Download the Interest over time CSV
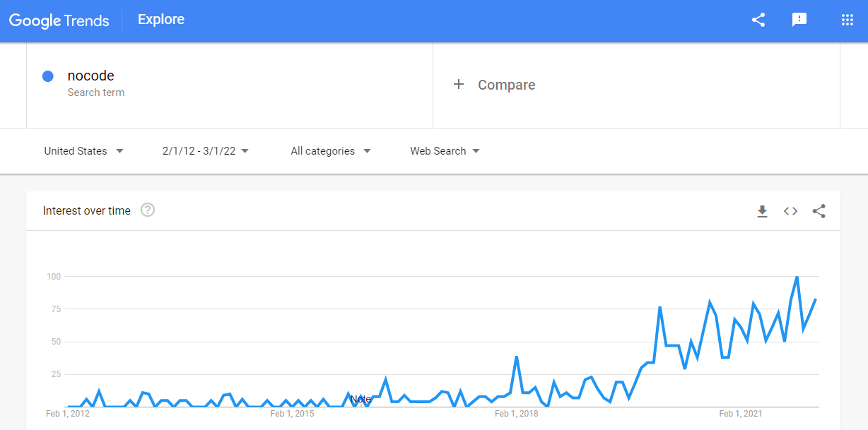 (x=762, y=211)
